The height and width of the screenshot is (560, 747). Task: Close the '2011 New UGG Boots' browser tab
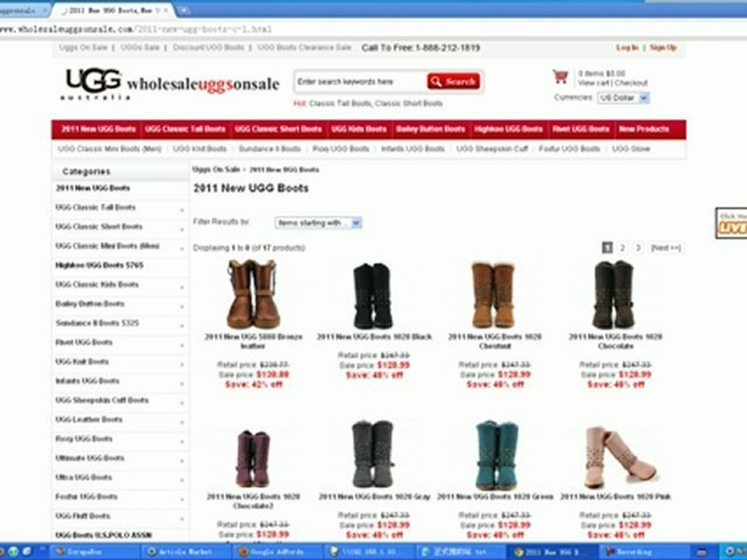click(166, 10)
